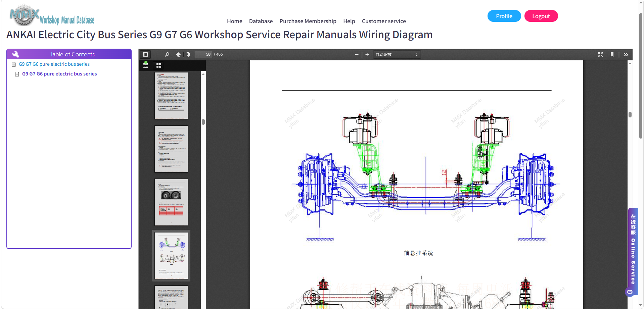Select the thumbnail showing two wheel hub photos
644x310 pixels.
(x=171, y=202)
